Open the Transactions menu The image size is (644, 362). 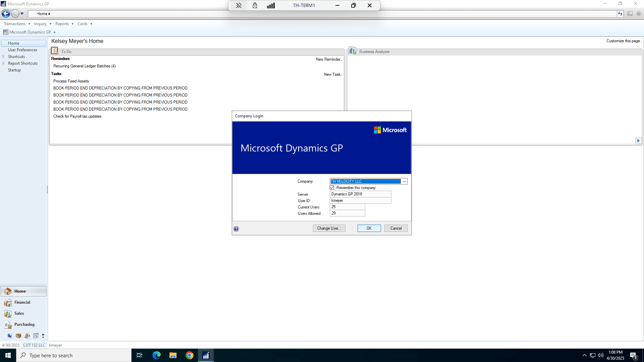[x=17, y=24]
